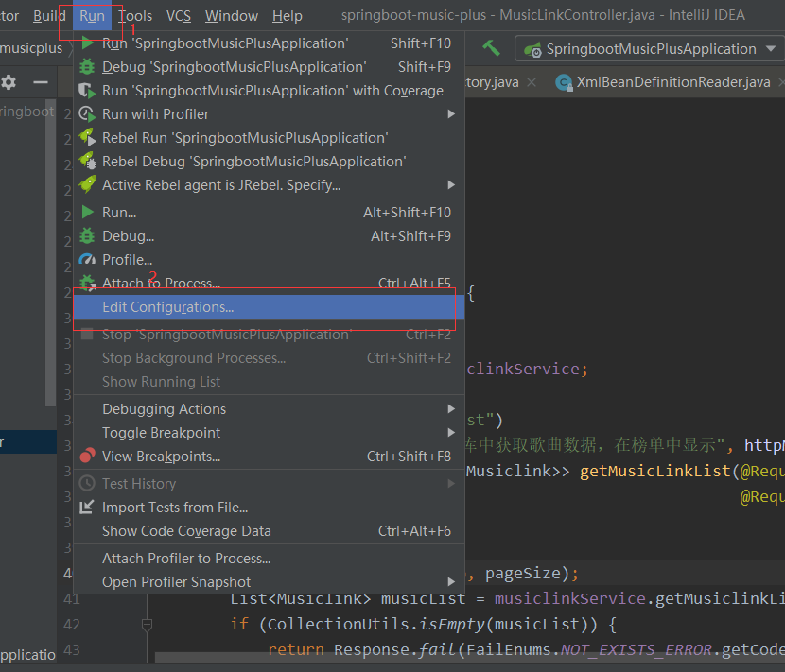Click the Build project hammer icon
785x672 pixels.
(491, 48)
